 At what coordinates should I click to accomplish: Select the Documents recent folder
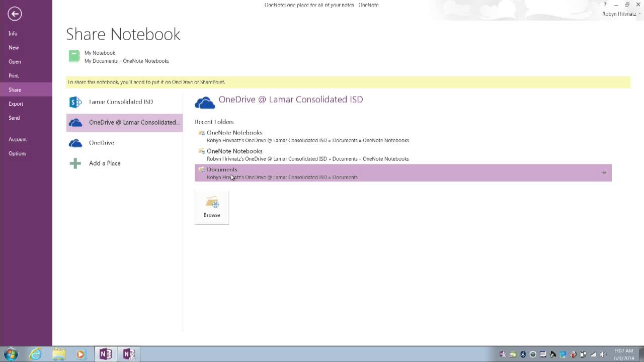click(403, 173)
